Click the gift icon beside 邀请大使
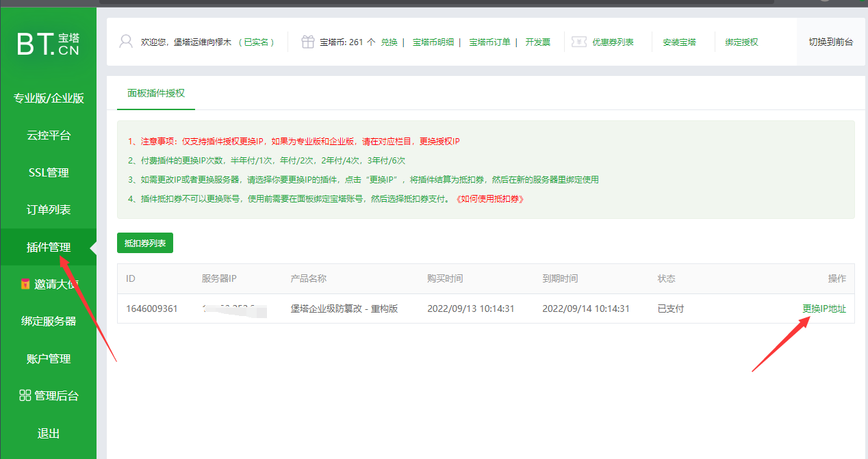Image resolution: width=868 pixels, height=459 pixels. [25, 284]
